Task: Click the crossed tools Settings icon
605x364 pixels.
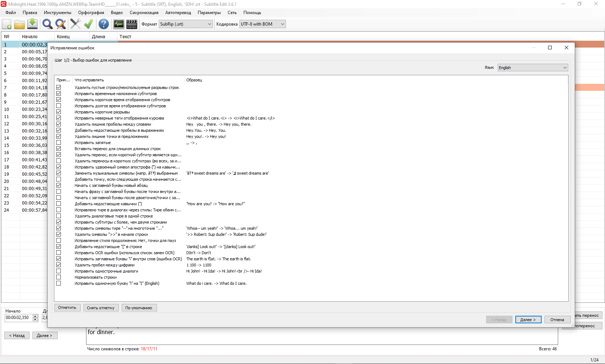Action: pos(75,24)
